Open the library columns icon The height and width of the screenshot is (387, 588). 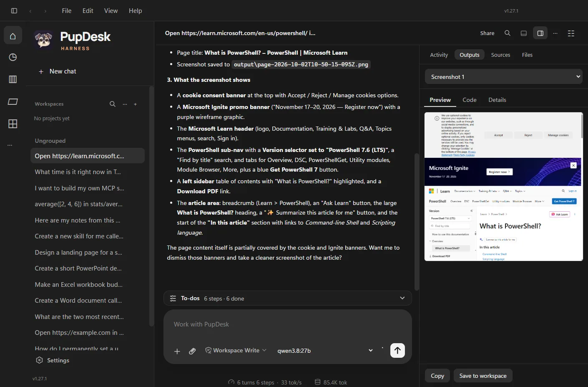pyautogui.click(x=13, y=79)
